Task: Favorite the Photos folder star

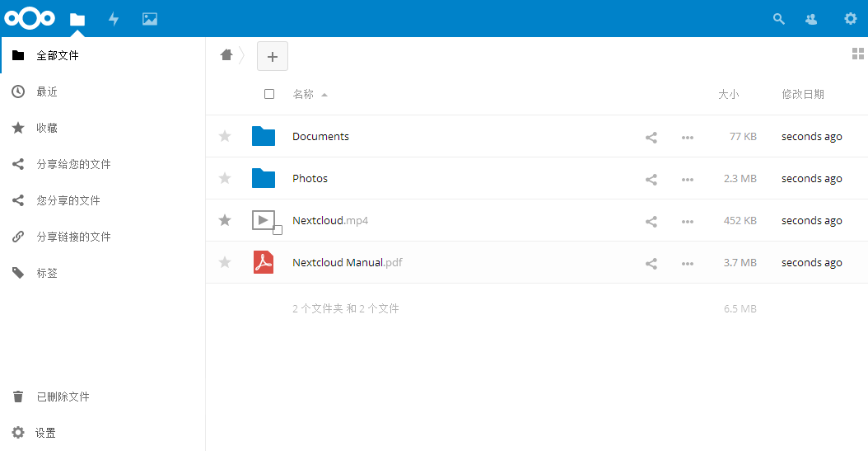Action: (225, 178)
